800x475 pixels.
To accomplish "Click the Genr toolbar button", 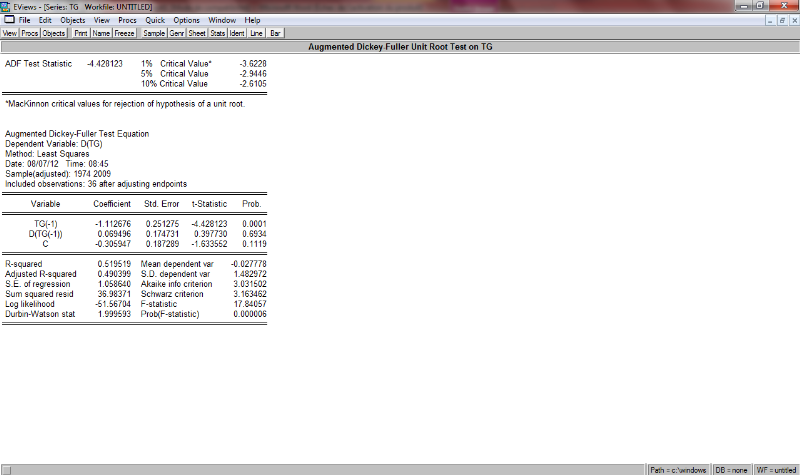I will pyautogui.click(x=177, y=33).
